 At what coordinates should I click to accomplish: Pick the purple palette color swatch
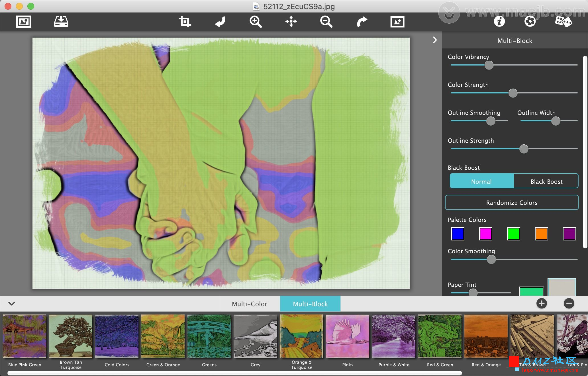[x=569, y=234]
